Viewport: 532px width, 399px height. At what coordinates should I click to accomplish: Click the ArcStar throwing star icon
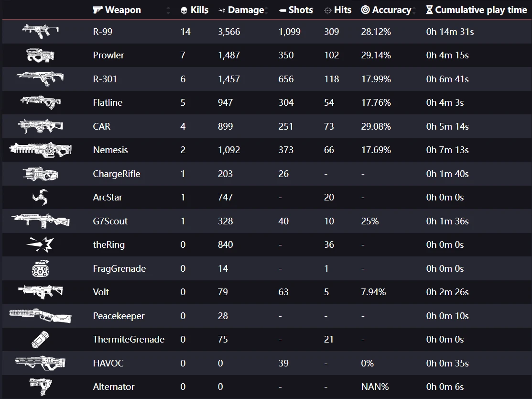point(40,197)
